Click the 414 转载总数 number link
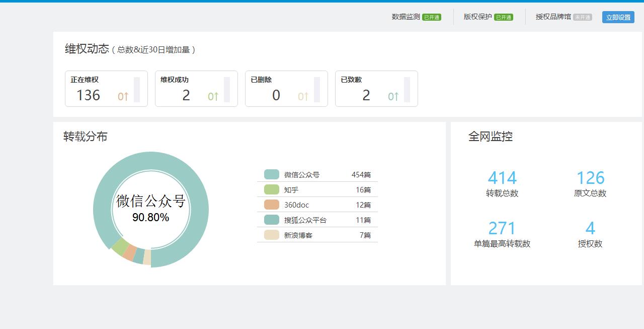Viewport: 644px width, 329px height. click(x=502, y=177)
